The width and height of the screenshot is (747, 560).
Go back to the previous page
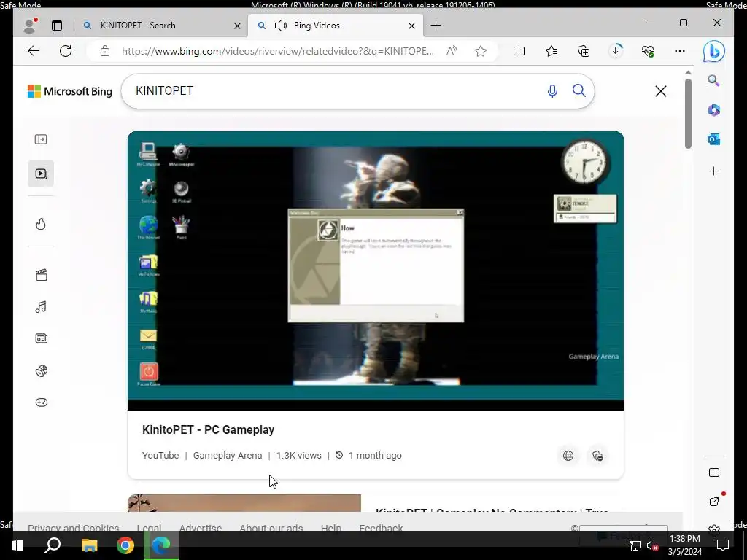[x=34, y=51]
